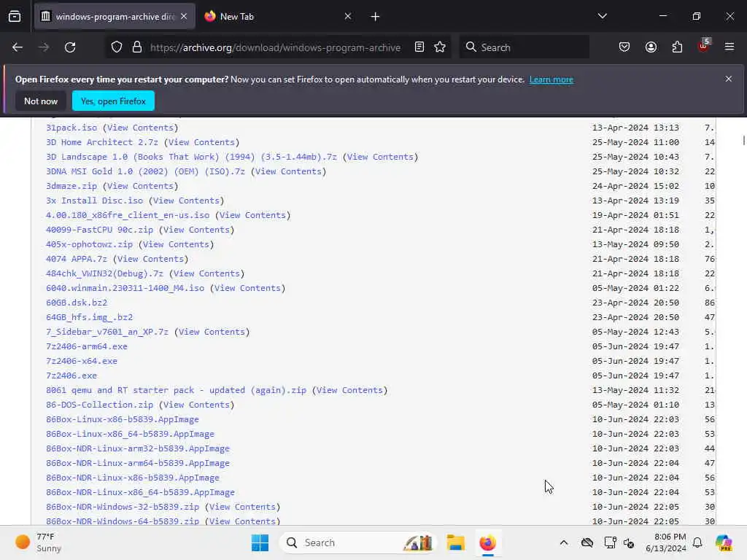Bookmark this page with star
Screen dimensions: 747x560
(440, 47)
